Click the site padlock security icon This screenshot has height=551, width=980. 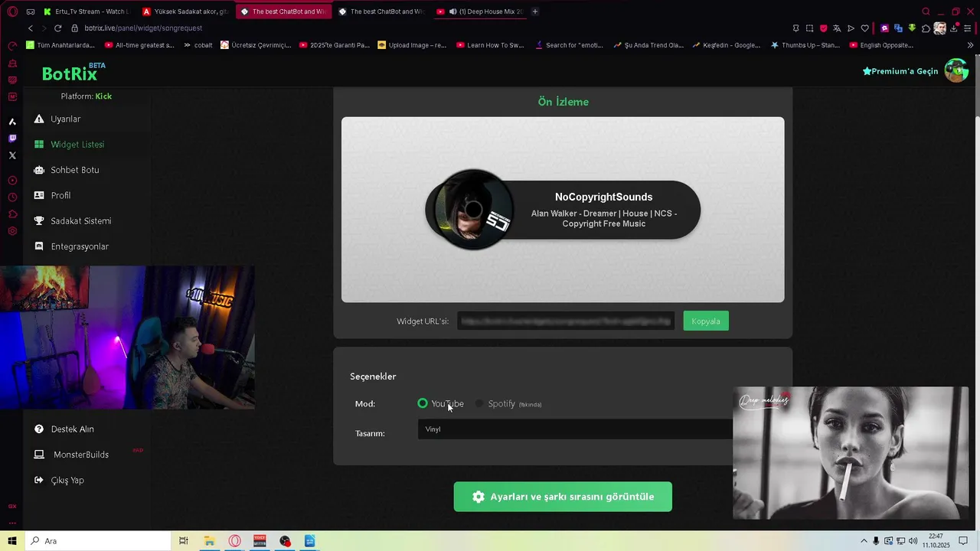(75, 28)
